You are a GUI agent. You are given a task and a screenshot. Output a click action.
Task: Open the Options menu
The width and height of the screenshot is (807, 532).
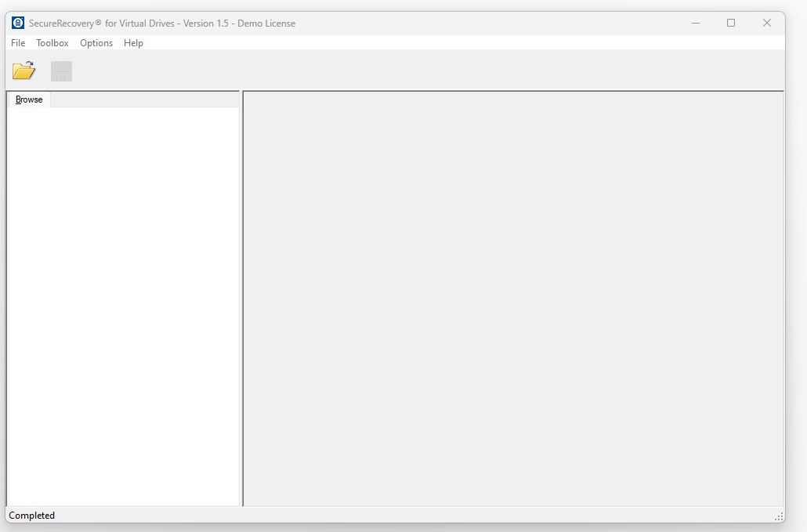96,43
